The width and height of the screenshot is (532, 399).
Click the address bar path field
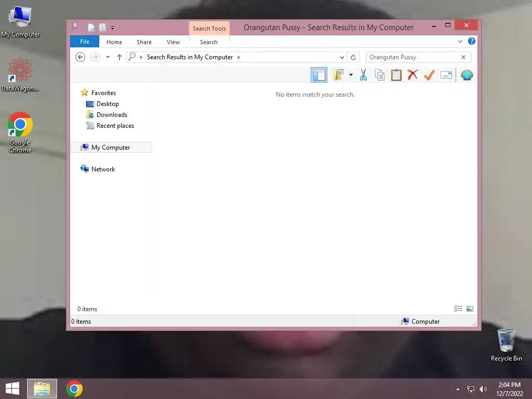(x=236, y=57)
